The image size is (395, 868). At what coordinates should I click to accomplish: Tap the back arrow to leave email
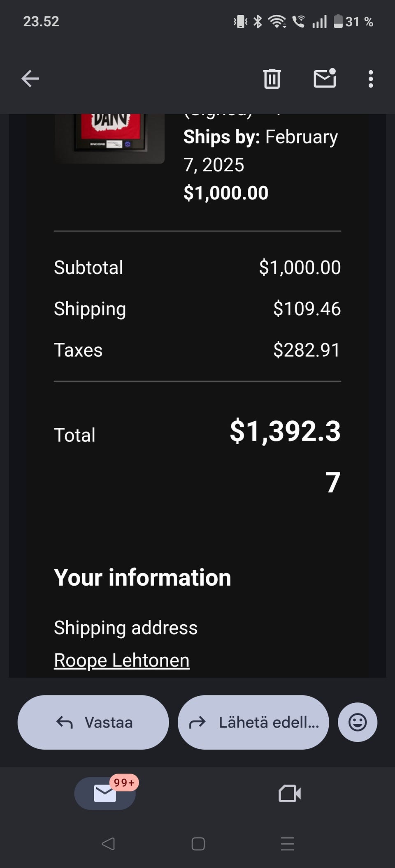click(30, 78)
